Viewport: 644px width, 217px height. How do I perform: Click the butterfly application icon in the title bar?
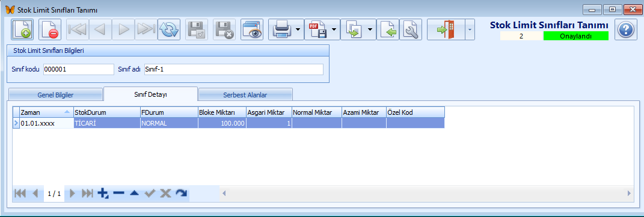10,9
